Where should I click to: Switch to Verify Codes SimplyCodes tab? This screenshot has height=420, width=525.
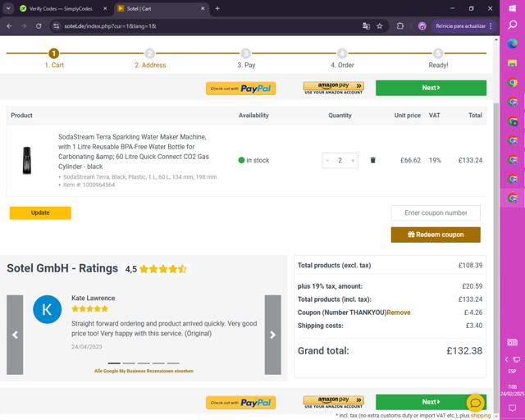[x=61, y=9]
